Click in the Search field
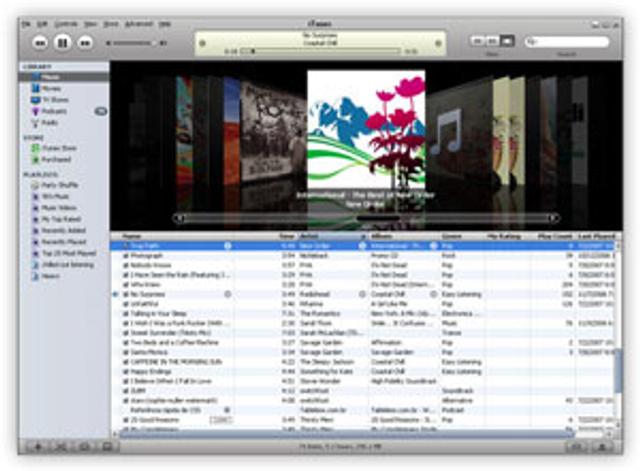Viewport: 640px width, 471px height. click(567, 41)
